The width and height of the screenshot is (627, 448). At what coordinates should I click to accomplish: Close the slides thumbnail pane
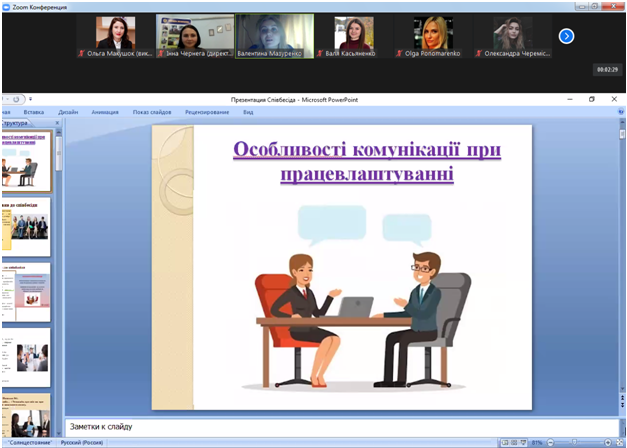[x=57, y=123]
